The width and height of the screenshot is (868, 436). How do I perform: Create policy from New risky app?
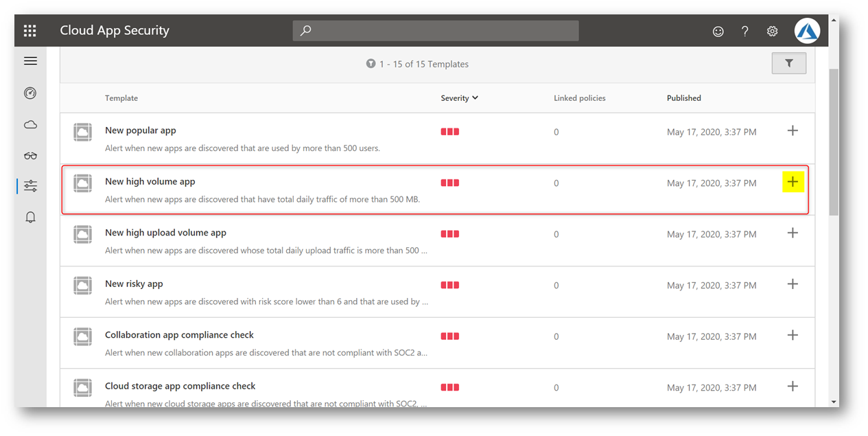pos(793,284)
